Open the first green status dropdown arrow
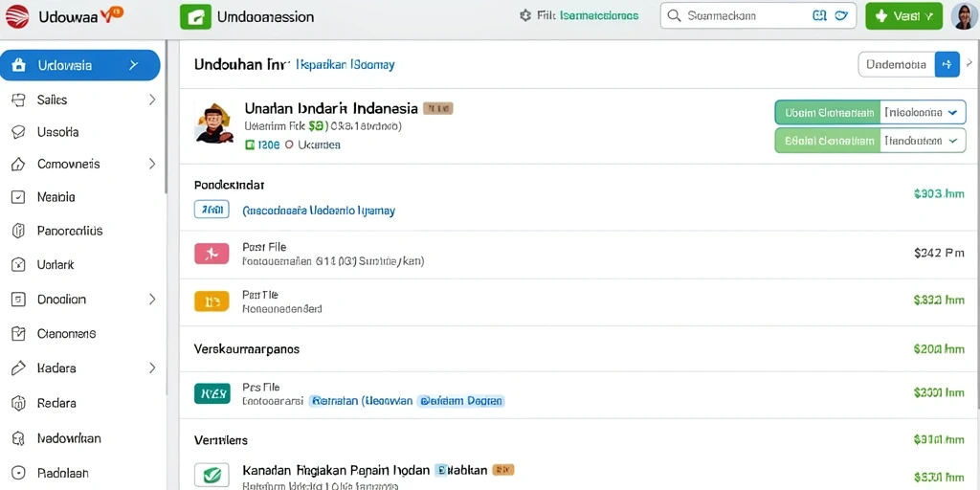 (952, 113)
